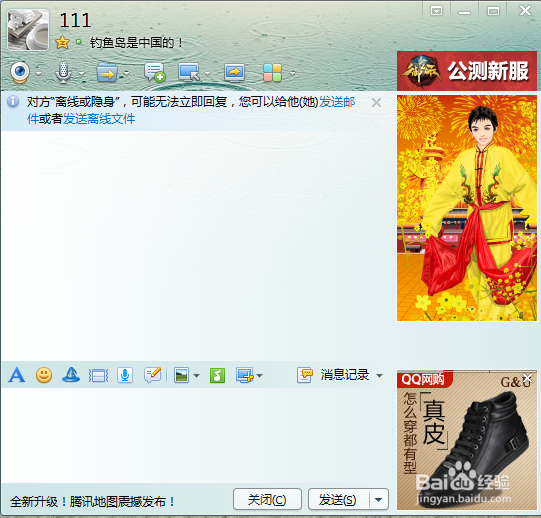The image size is (541, 518).
Task: Click the green online status dot
Action: click(79, 42)
